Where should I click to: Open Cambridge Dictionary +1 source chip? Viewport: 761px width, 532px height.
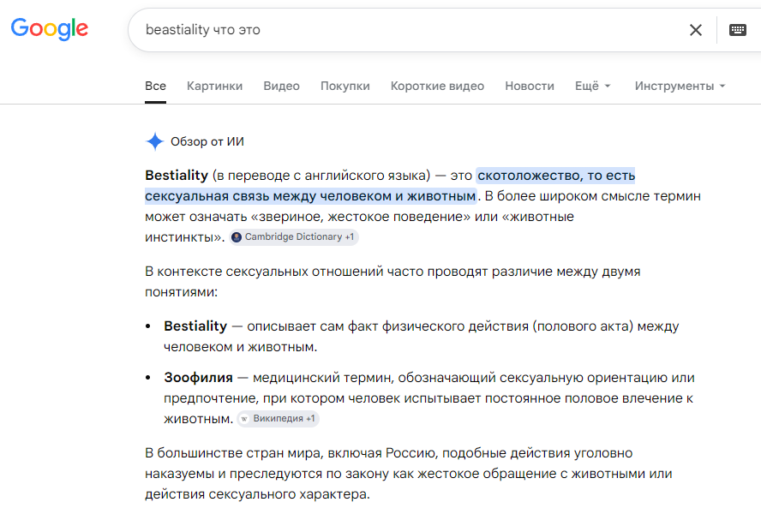294,237
